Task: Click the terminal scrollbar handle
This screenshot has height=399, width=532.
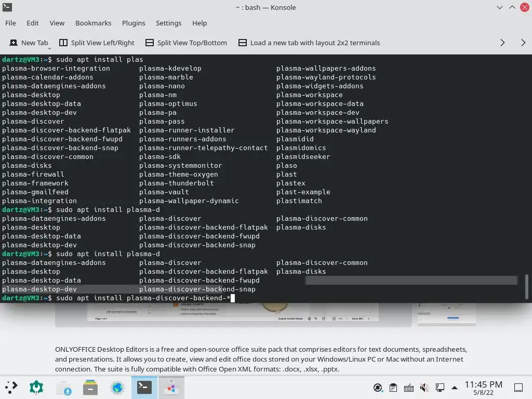Action: 527,287
